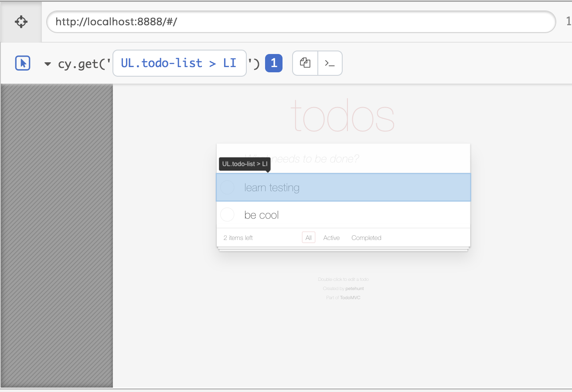Toggle the 'be cool' todo checkbox
Viewport: 572px width, 392px height.
(227, 215)
